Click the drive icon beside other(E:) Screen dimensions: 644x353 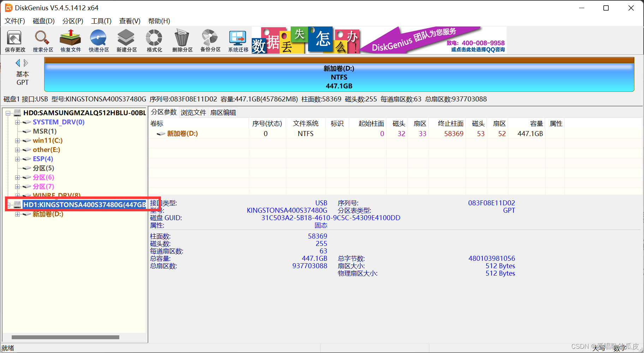(x=26, y=150)
